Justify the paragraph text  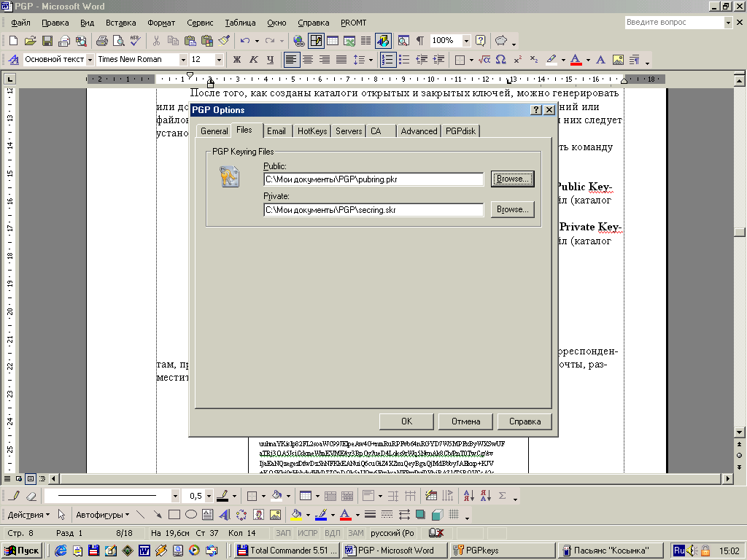(341, 60)
